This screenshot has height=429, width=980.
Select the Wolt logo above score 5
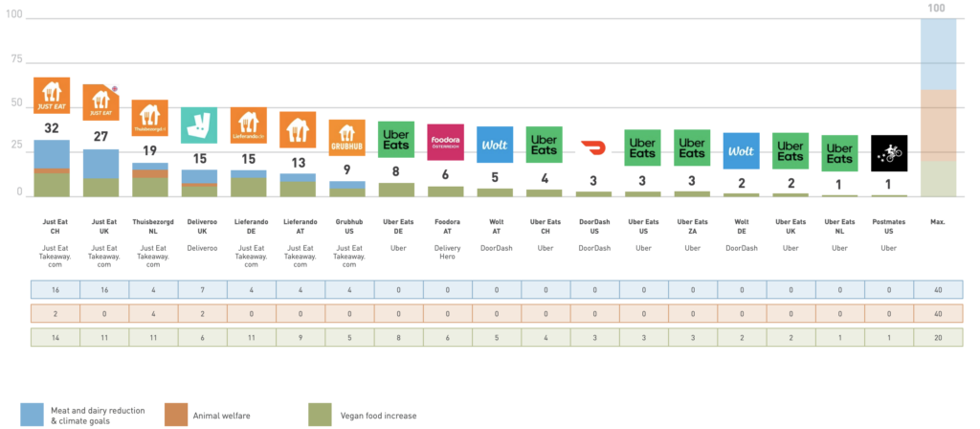pos(494,146)
